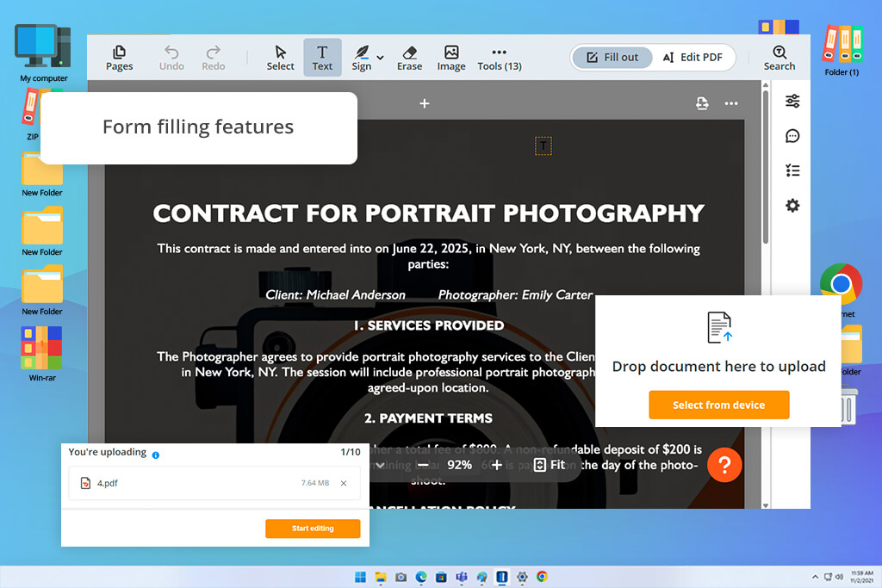
Task: Show hidden tray icons chevron
Action: click(x=815, y=577)
